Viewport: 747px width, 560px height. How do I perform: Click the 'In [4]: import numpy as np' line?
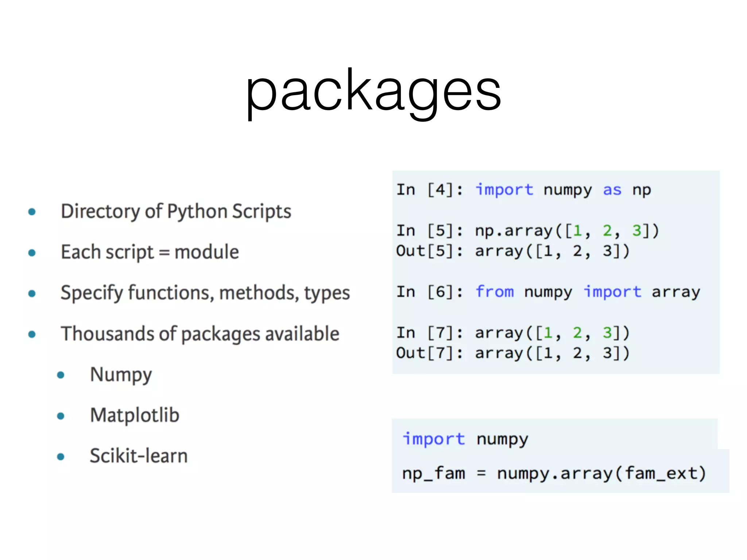pyautogui.click(x=524, y=190)
